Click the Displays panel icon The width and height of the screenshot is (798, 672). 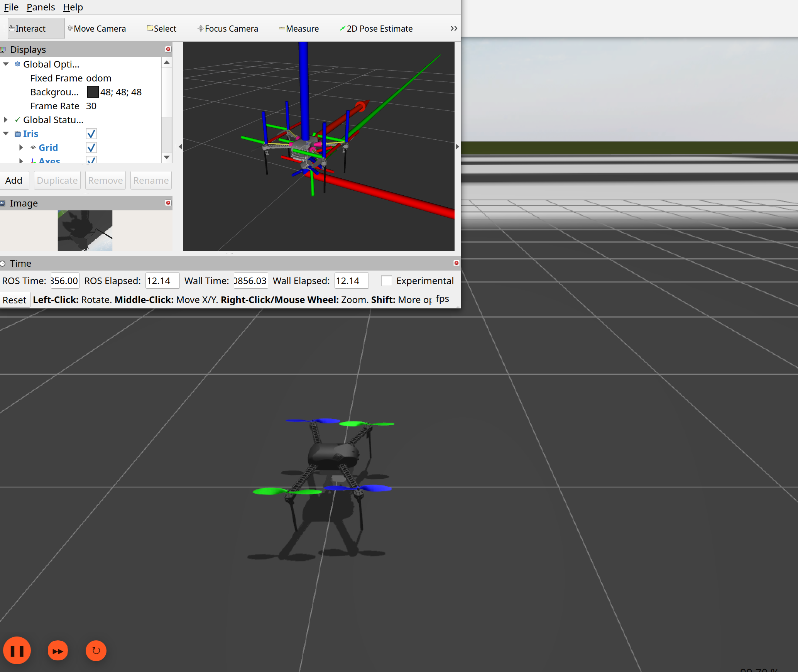click(x=3, y=49)
